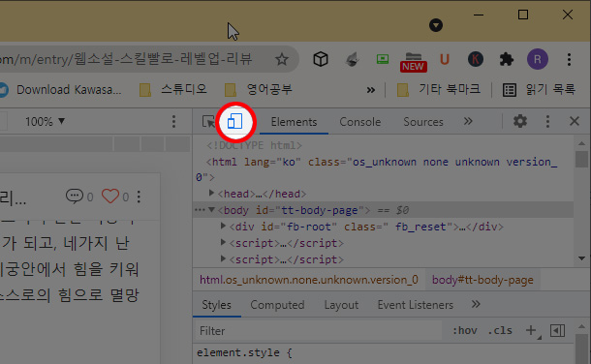Open the Event Listeners tab
This screenshot has height=364, width=591.
[x=416, y=305]
